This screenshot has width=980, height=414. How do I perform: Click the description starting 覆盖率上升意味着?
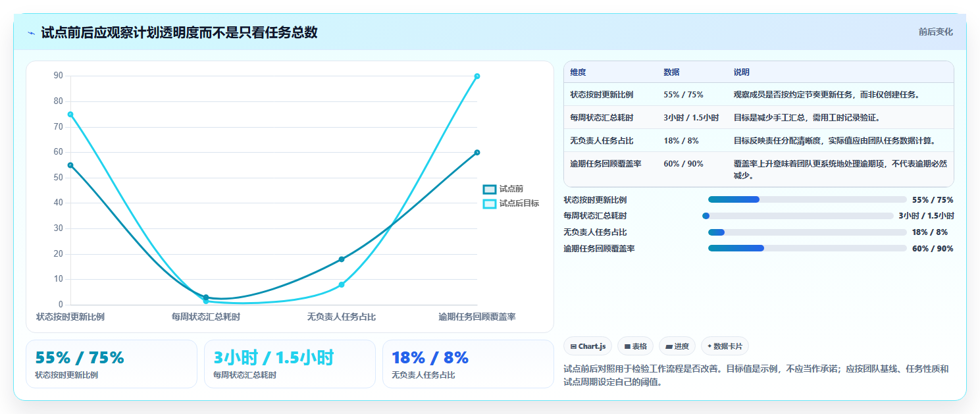tap(840, 170)
